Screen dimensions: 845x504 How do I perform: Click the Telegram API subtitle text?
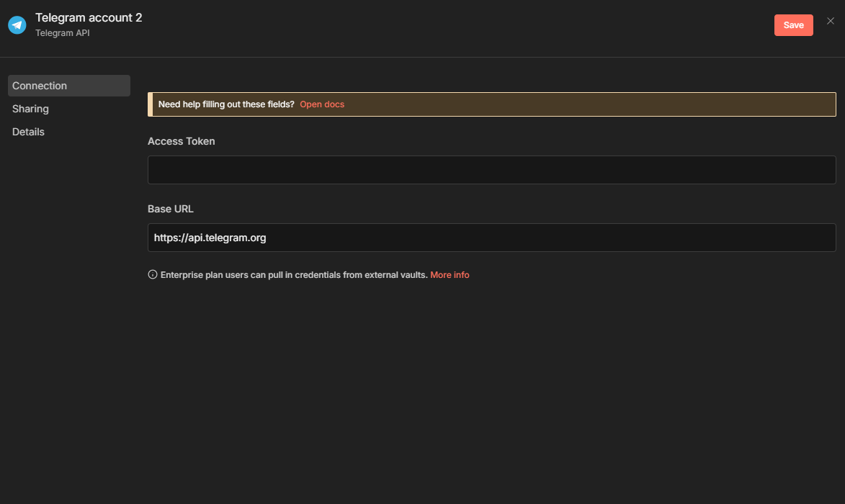(63, 33)
